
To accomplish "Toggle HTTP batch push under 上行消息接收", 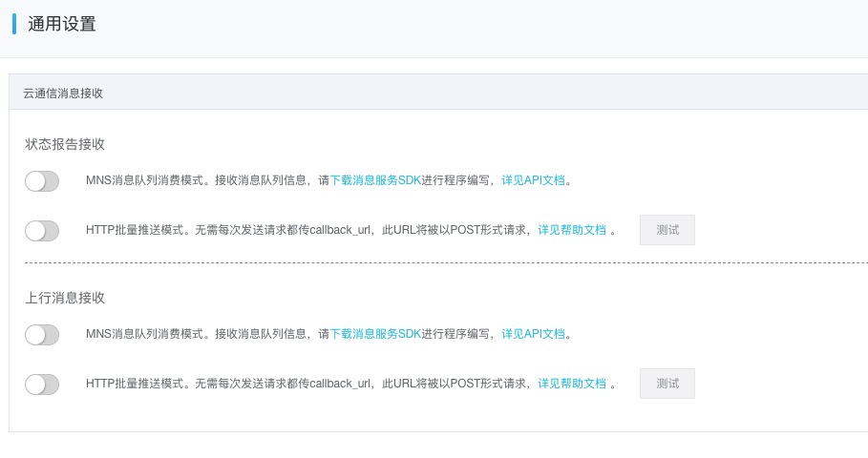I will point(42,384).
